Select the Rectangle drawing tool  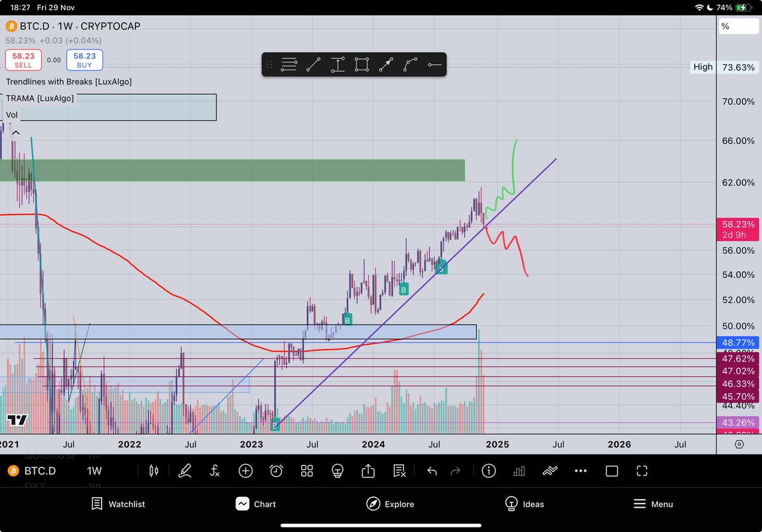point(361,64)
